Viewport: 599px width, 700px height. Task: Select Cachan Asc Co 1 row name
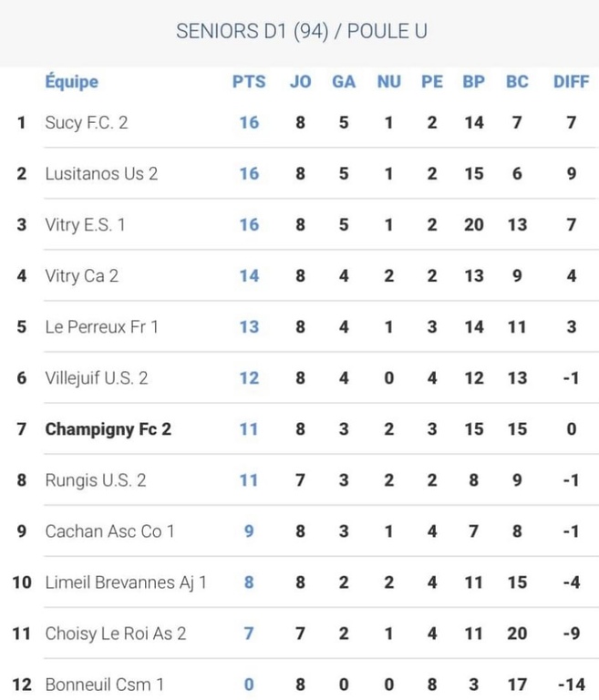click(109, 530)
